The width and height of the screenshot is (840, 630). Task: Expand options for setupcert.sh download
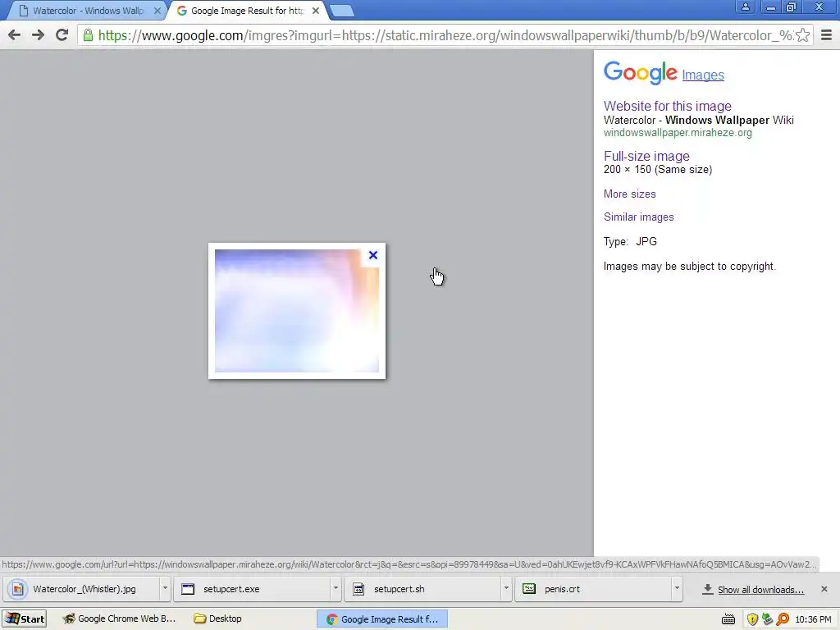click(506, 589)
